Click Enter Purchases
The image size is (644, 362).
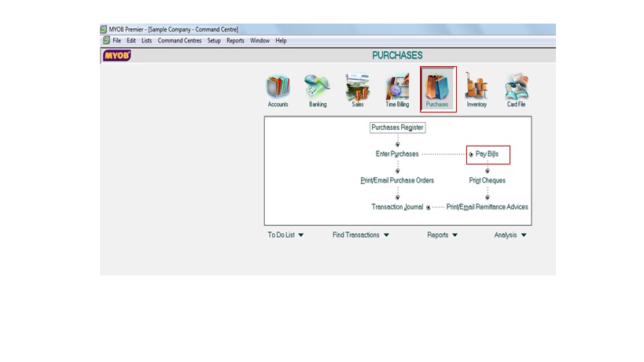point(397,153)
